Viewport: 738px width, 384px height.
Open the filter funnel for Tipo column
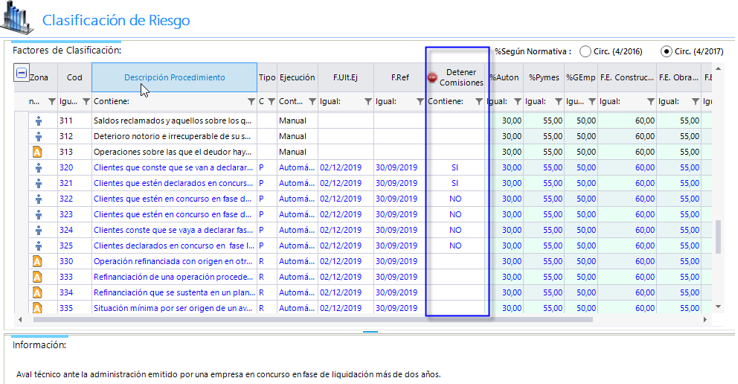point(271,102)
